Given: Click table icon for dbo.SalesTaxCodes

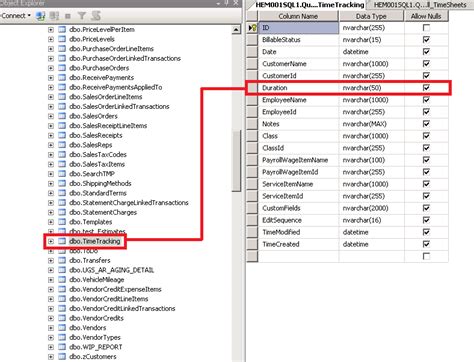Looking at the screenshot, I should click(x=62, y=154).
